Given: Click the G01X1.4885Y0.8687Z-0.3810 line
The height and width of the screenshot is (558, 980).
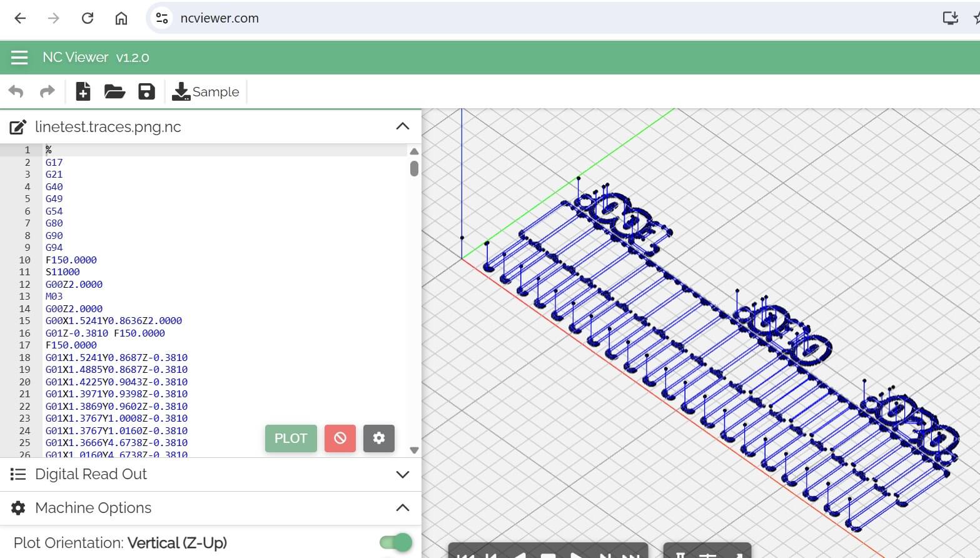Looking at the screenshot, I should pyautogui.click(x=116, y=370).
